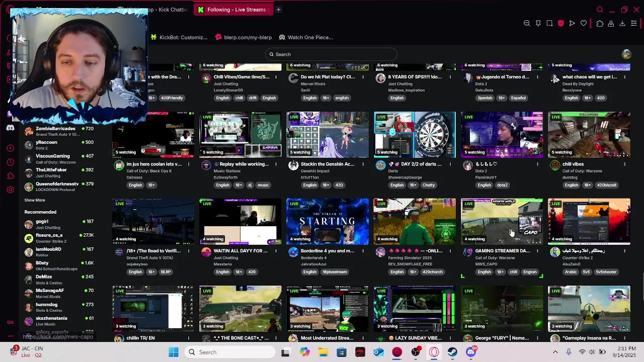Viewport: 644px width, 362px height.
Task: Open the browser extensions puzzle icon
Action: tap(600, 23)
